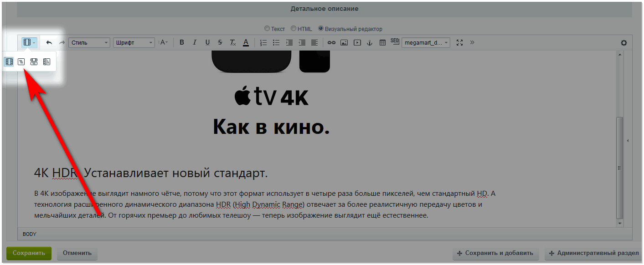Screen dimensions: 644x265
Task: Click the Отменить button
Action: pyautogui.click(x=77, y=253)
